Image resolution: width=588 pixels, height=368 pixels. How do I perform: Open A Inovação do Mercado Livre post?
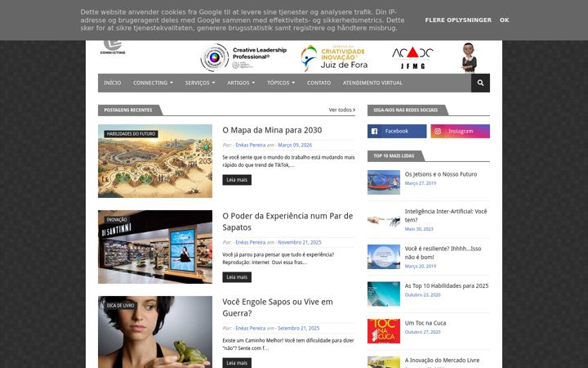click(442, 360)
